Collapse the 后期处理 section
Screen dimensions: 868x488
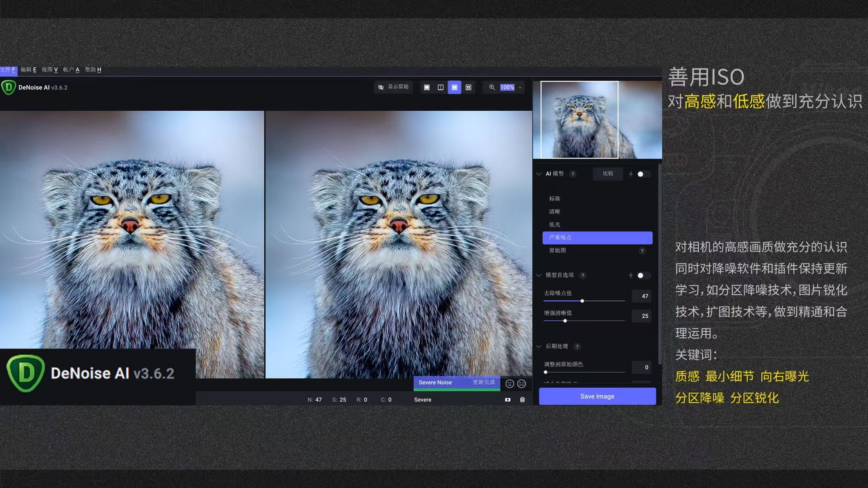(x=539, y=346)
